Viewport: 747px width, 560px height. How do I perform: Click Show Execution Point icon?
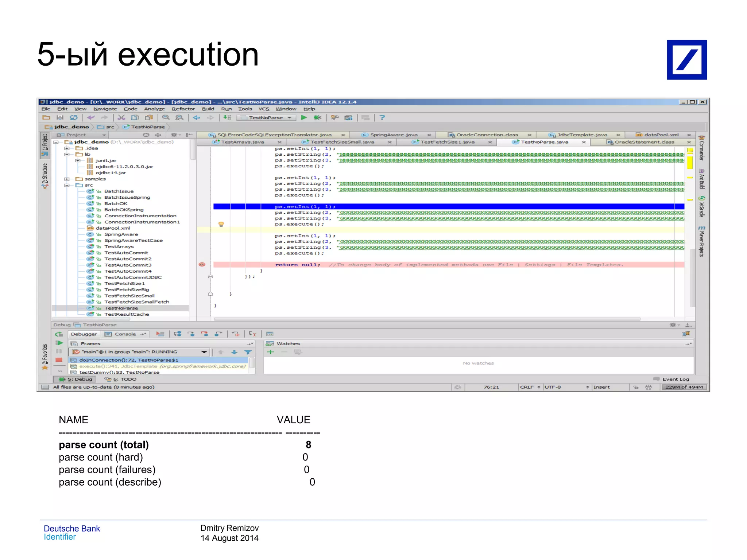(x=160, y=334)
